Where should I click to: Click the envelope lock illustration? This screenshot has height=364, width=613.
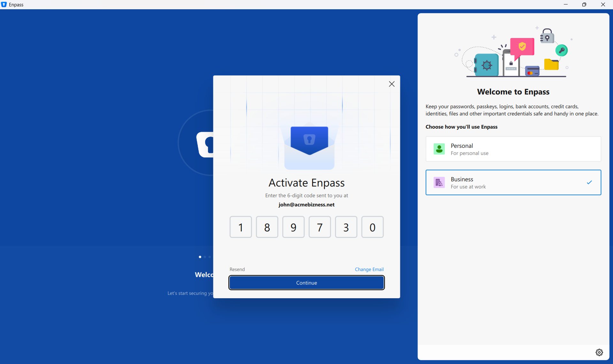(309, 145)
